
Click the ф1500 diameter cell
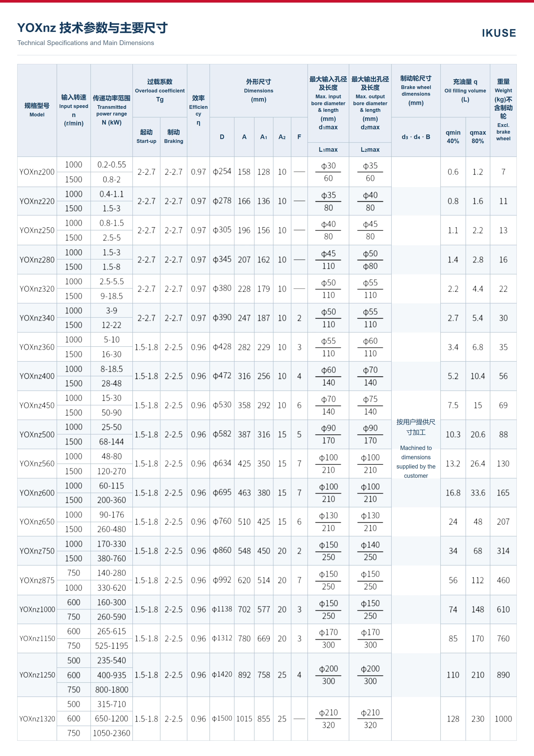[x=222, y=719]
